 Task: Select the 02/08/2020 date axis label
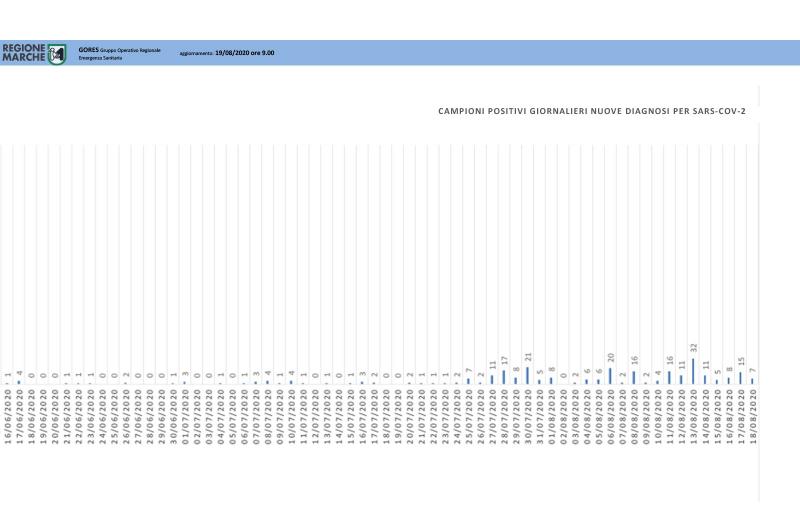tap(563, 415)
